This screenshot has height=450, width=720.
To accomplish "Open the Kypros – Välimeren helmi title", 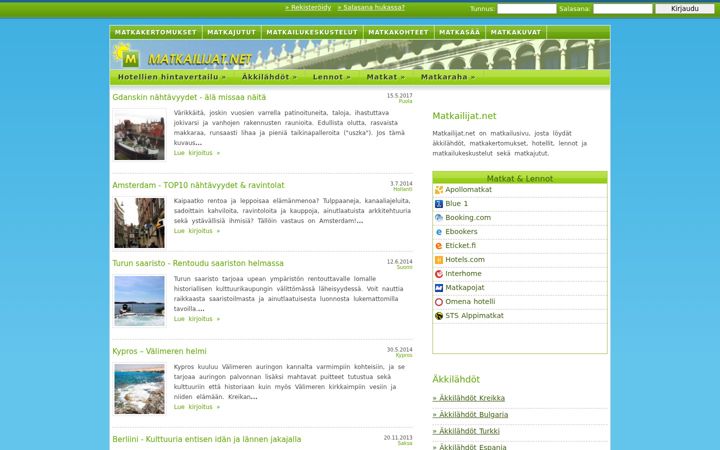I will [159, 351].
